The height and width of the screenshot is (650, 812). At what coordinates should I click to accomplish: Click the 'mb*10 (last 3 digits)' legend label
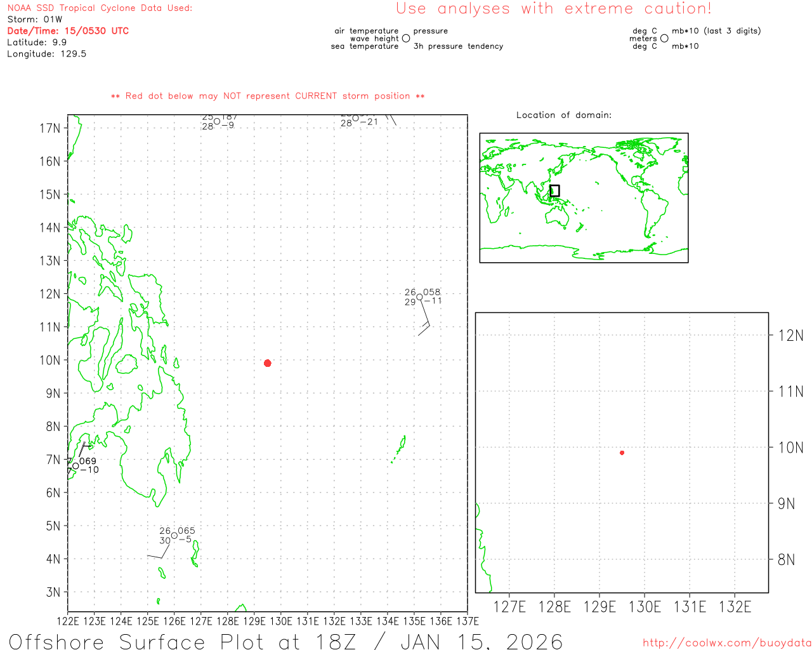click(x=716, y=31)
